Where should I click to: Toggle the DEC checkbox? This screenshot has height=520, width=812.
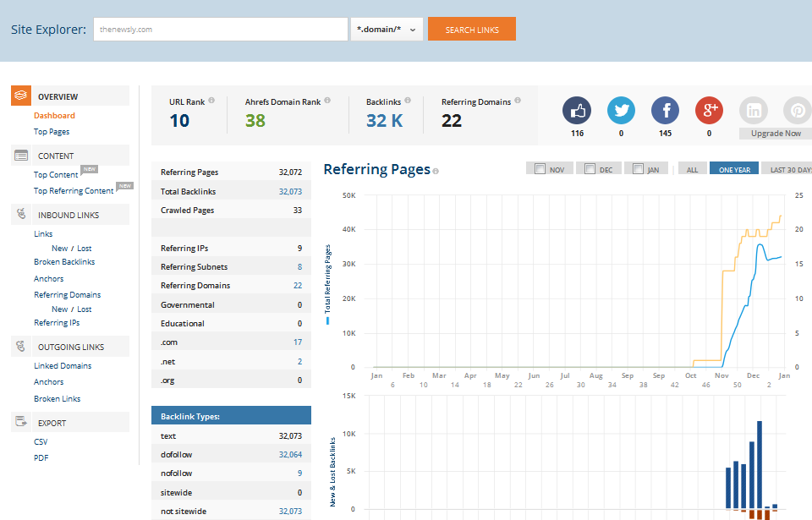590,169
